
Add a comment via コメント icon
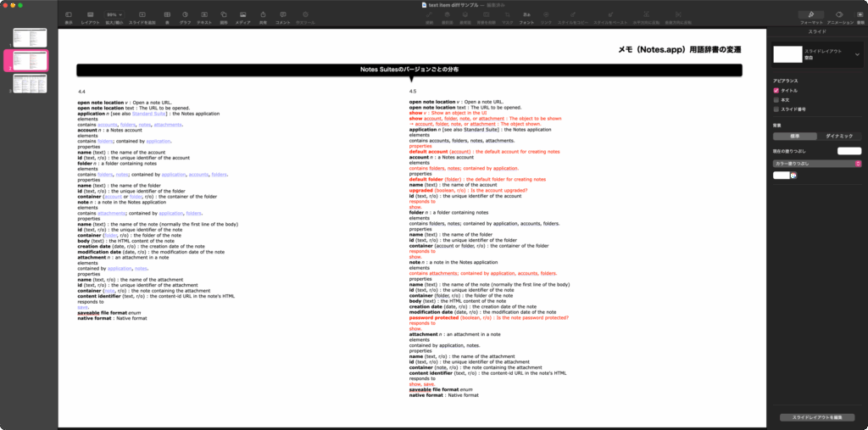click(x=282, y=15)
